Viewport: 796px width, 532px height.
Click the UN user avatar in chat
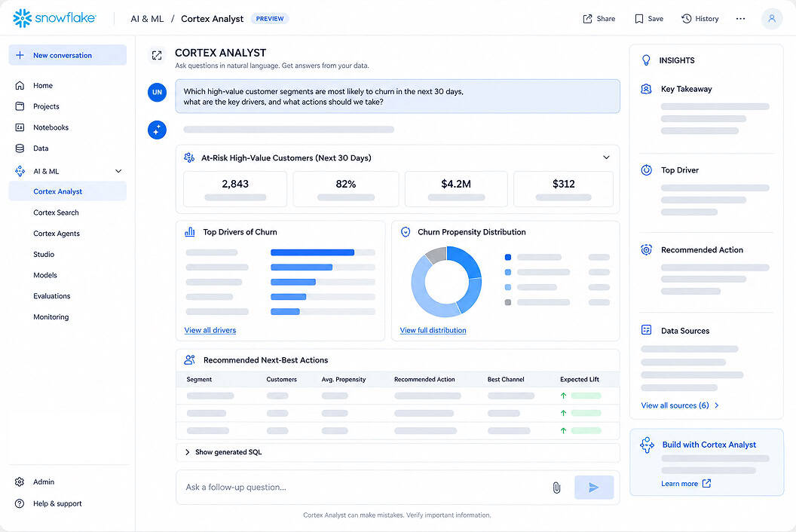click(157, 93)
